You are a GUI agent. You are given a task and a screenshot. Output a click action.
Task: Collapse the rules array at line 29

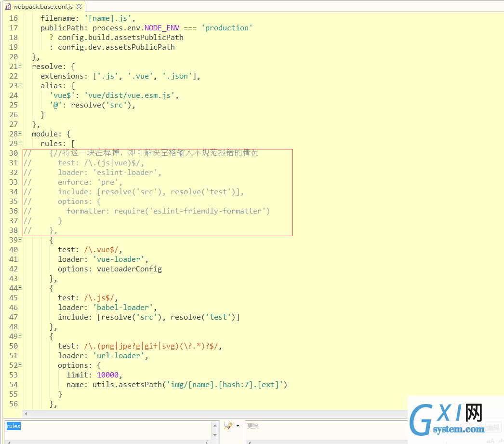point(20,143)
